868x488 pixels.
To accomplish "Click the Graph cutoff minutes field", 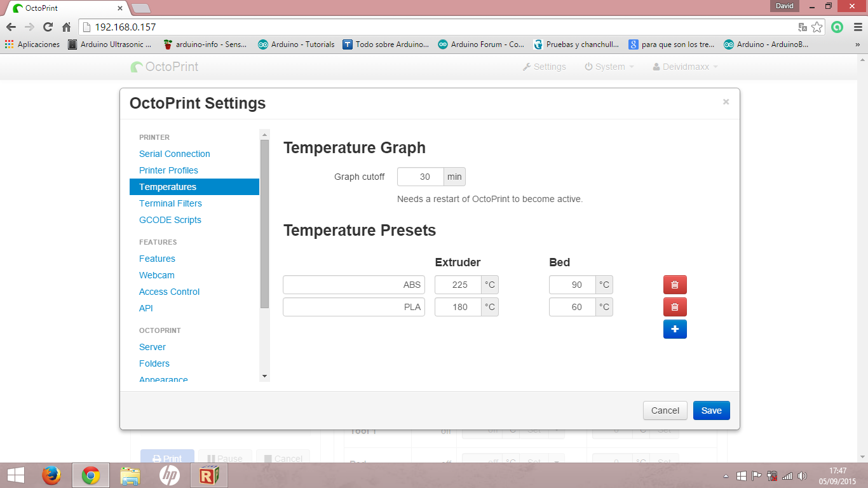I will pos(421,177).
